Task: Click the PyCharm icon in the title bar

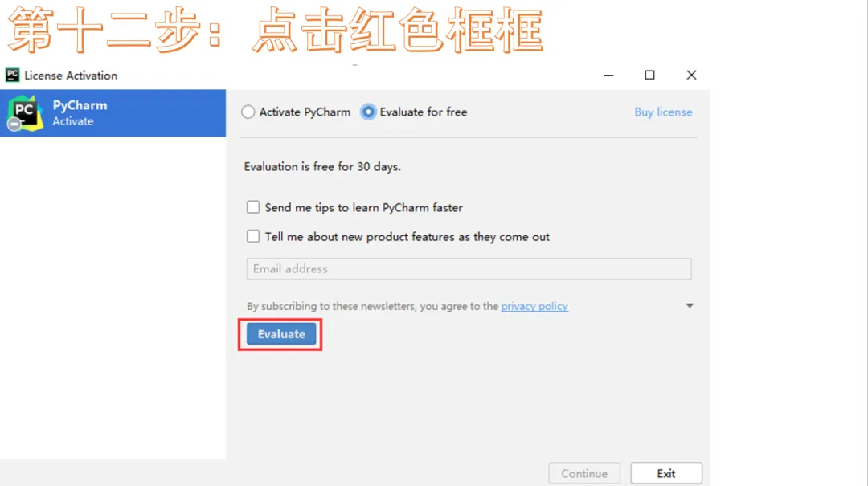Action: (12, 75)
